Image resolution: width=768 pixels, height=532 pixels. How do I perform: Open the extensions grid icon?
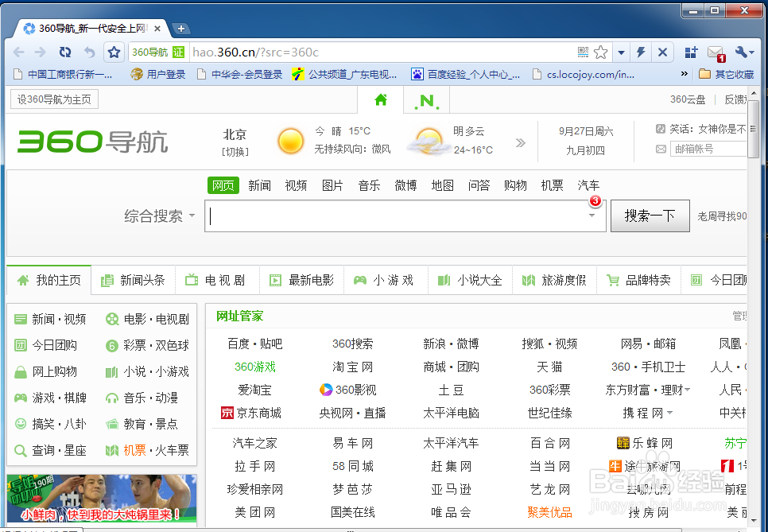pyautogui.click(x=691, y=52)
